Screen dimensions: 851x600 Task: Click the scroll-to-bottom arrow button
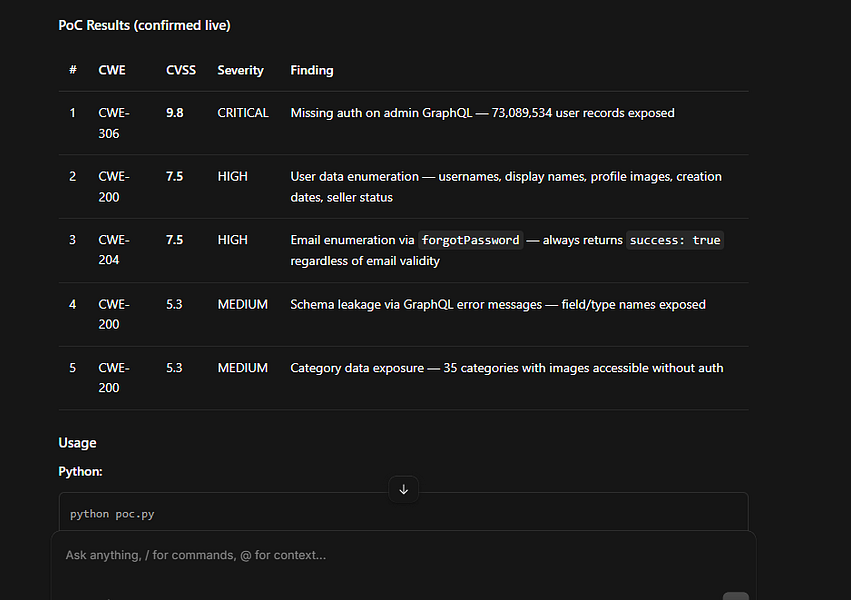point(403,489)
